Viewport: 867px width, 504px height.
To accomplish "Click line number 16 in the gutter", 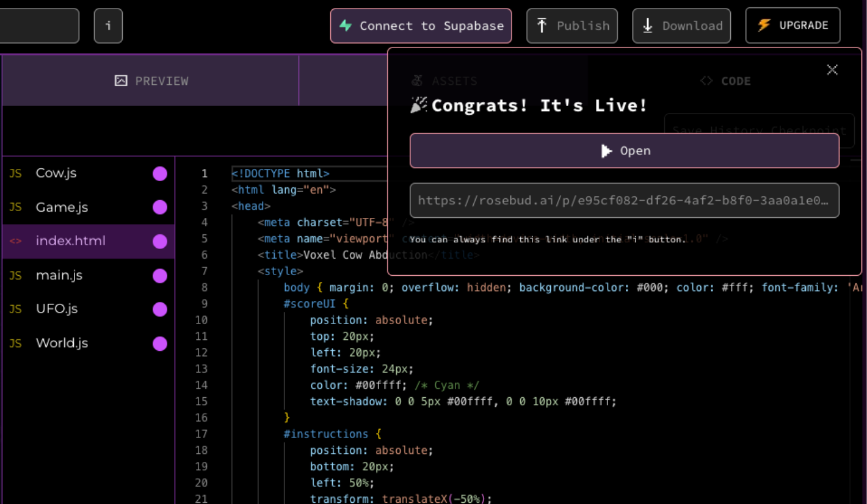I will 201,417.
